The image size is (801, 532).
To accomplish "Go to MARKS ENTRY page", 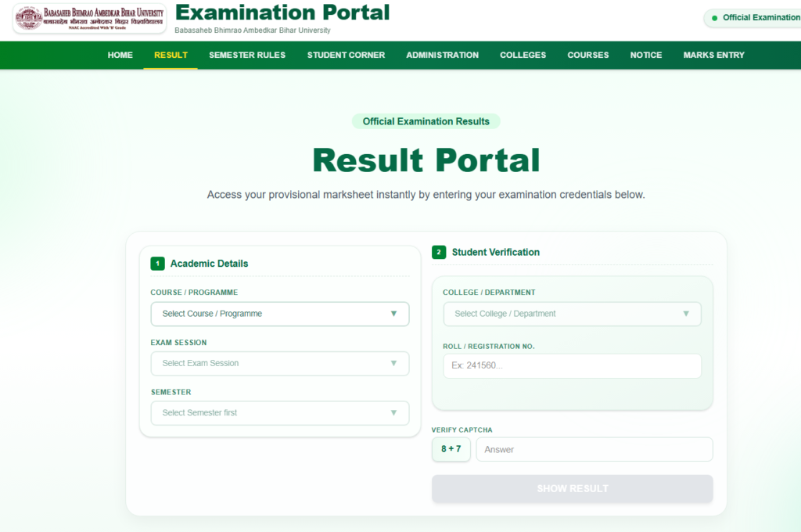I will 713,56.
